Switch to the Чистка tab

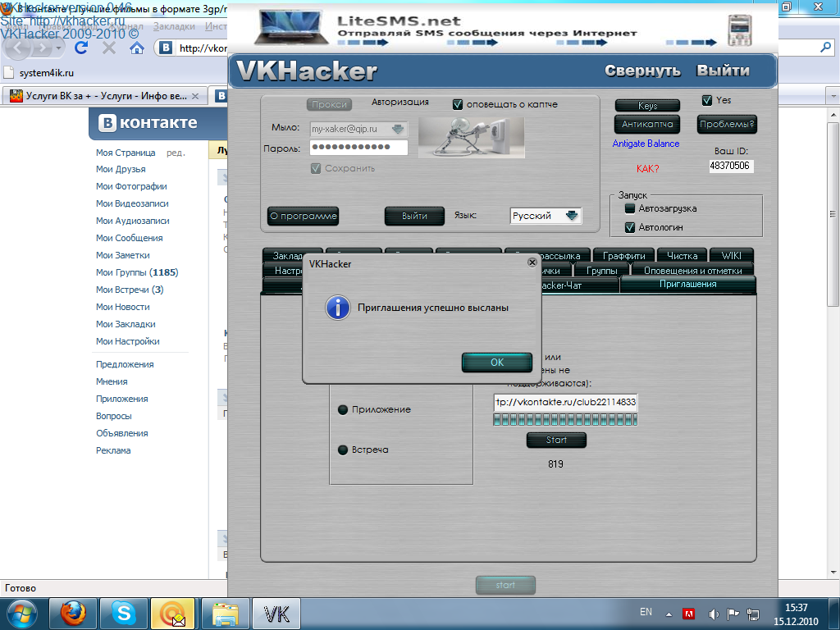pyautogui.click(x=682, y=256)
